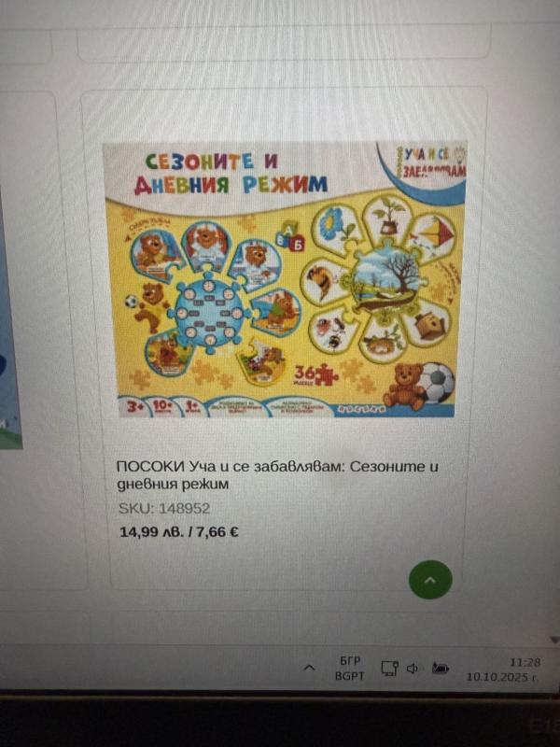This screenshot has width=560, height=747.
Task: Click the green scroll-to-top arrow button
Action: click(x=430, y=579)
